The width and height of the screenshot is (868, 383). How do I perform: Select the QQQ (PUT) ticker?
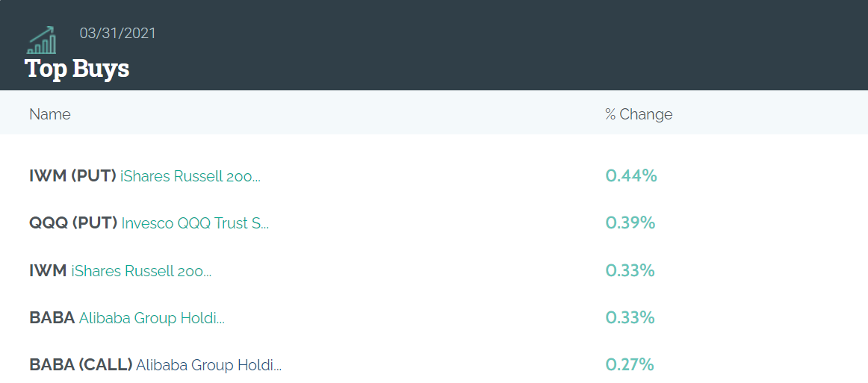coord(73,223)
